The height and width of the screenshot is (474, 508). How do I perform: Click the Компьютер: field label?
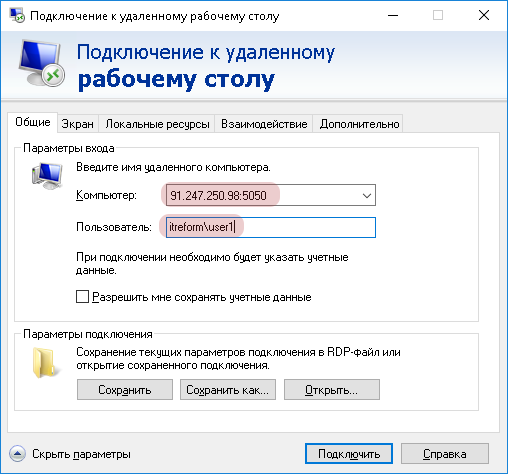(106, 195)
